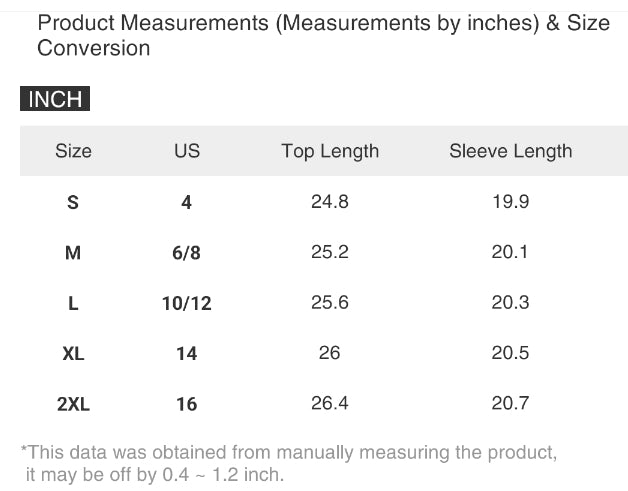The image size is (628, 491).
Task: Select the 2XL size row label
Action: point(73,404)
